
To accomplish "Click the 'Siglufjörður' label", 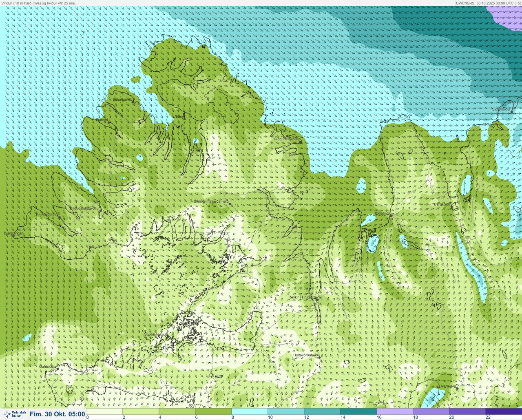I will [501, 109].
